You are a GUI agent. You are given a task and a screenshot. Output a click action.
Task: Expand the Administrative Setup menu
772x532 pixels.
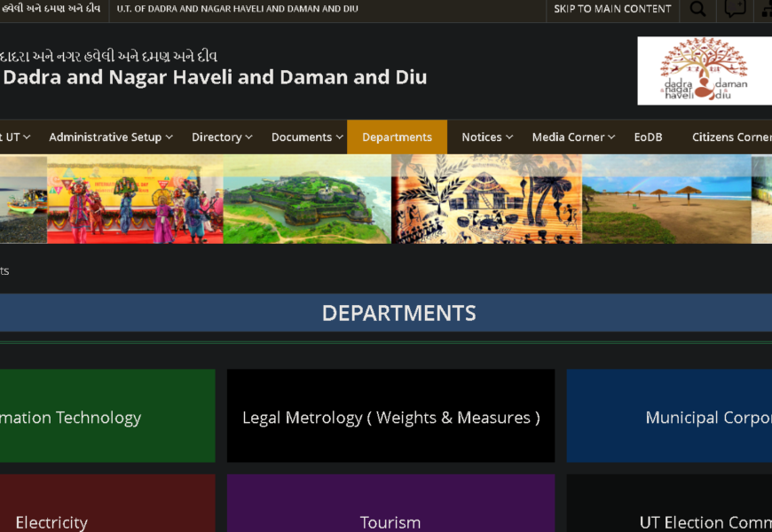tap(111, 137)
